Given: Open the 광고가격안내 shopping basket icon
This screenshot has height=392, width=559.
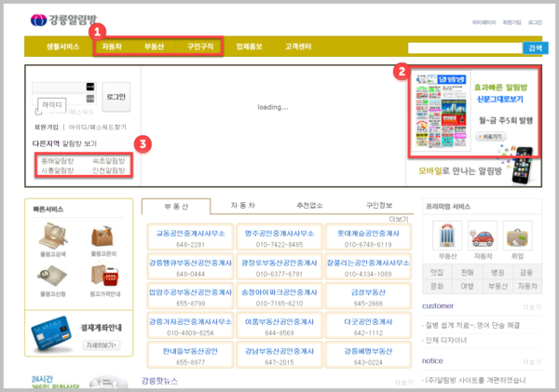Looking at the screenshot, I should [104, 275].
